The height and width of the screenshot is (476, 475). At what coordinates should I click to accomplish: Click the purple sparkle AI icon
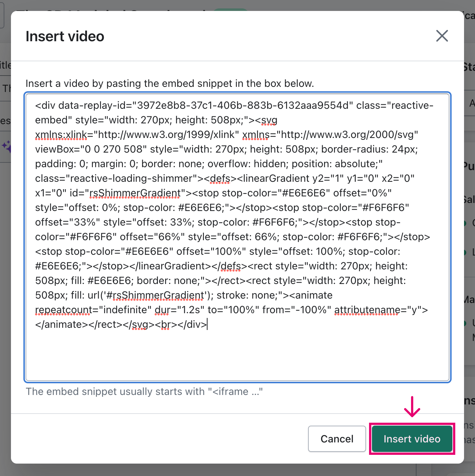click(x=6, y=147)
